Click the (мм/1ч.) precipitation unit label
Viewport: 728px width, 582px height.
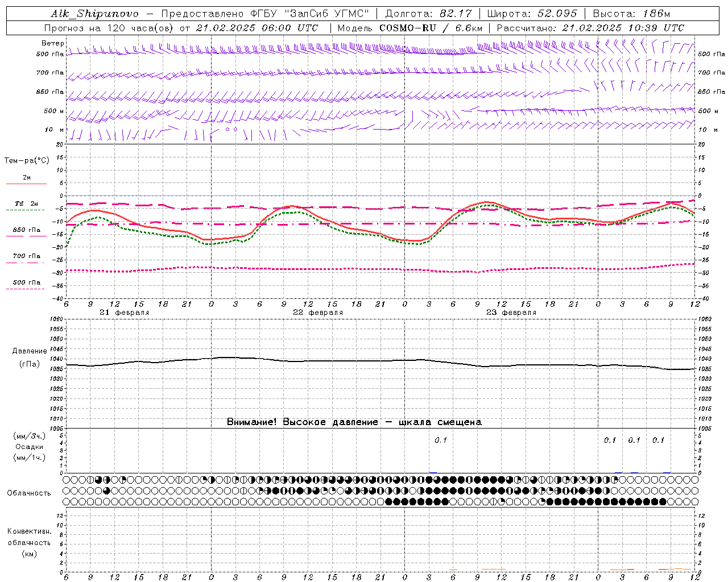point(30,458)
